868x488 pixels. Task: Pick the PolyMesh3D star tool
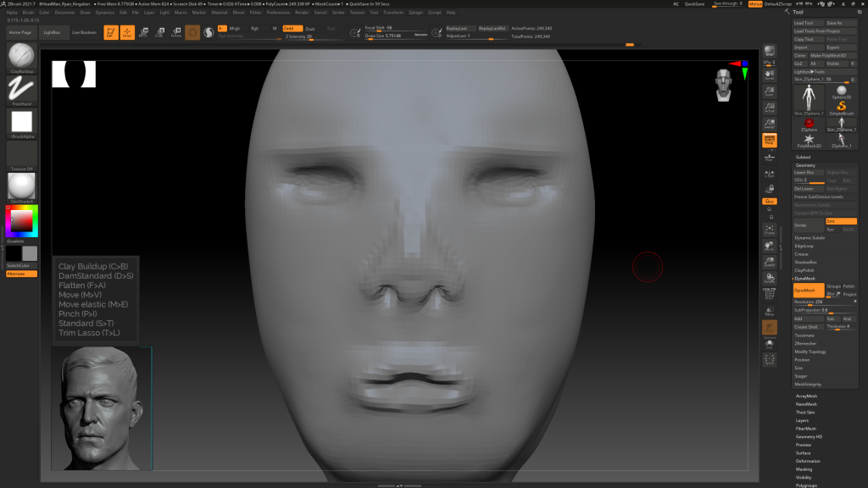809,139
